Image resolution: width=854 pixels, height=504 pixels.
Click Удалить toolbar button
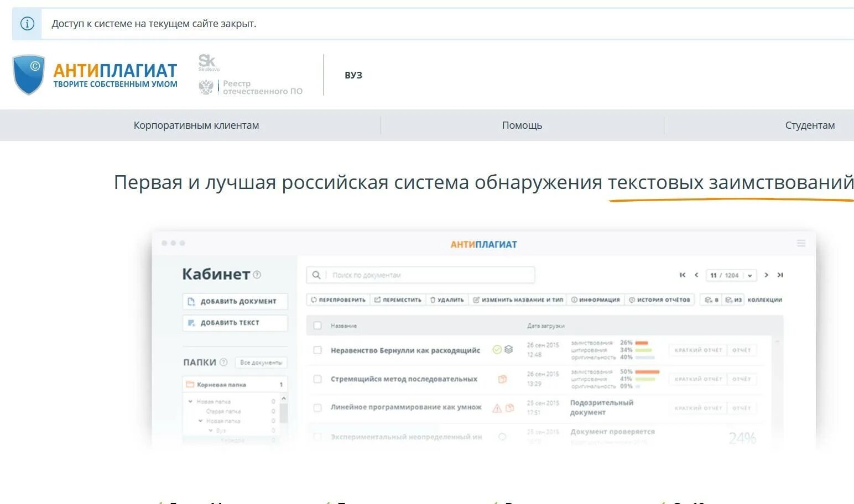click(447, 300)
